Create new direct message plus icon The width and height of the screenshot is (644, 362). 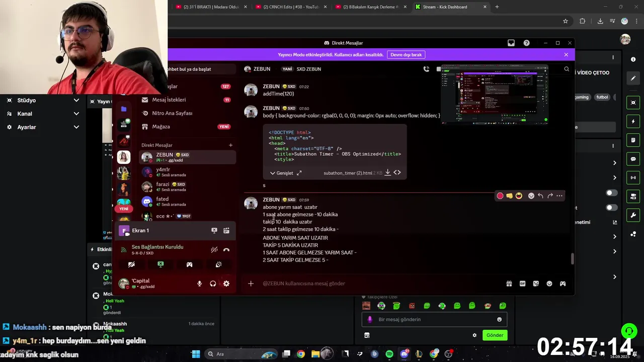230,145
